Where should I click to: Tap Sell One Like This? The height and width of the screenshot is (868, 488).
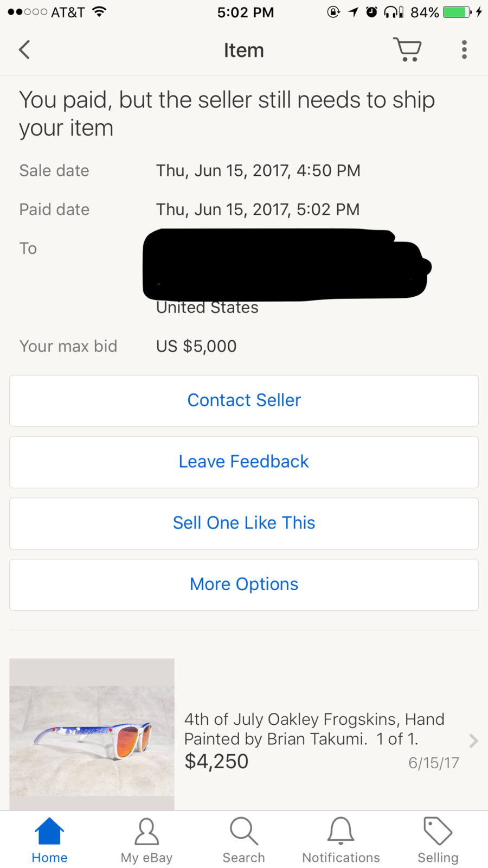pos(244,523)
